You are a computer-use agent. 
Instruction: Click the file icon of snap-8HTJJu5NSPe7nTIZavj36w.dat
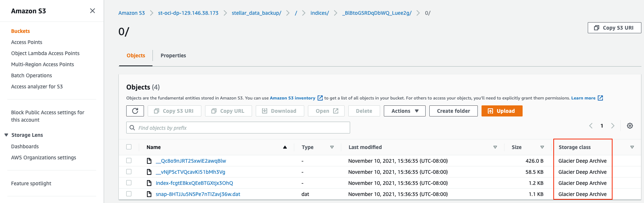pos(149,194)
